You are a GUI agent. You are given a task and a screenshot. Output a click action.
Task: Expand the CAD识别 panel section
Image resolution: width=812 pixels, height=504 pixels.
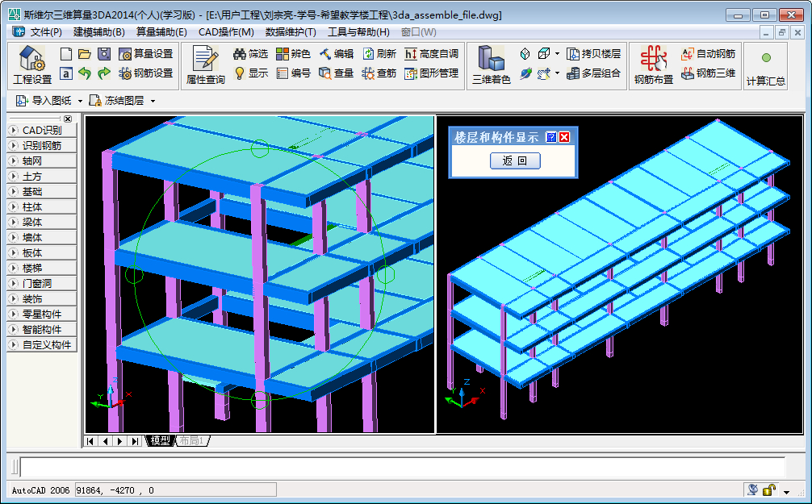coord(42,131)
